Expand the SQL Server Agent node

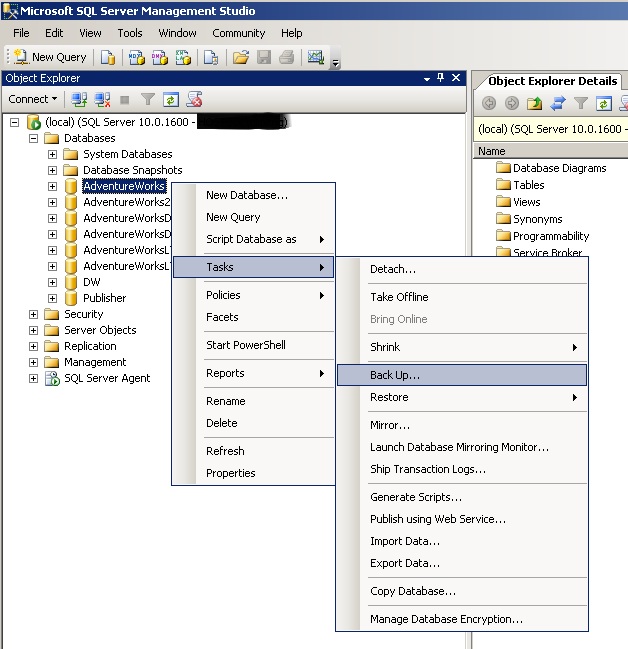point(33,379)
